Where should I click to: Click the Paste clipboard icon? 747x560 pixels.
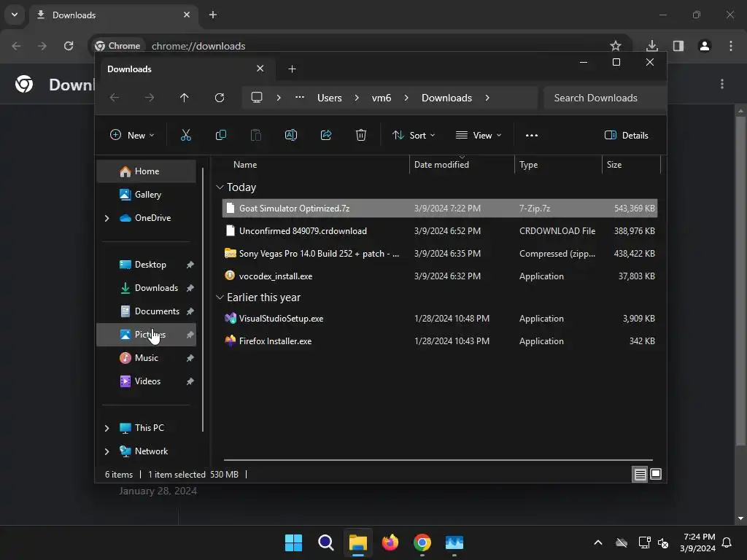point(256,135)
